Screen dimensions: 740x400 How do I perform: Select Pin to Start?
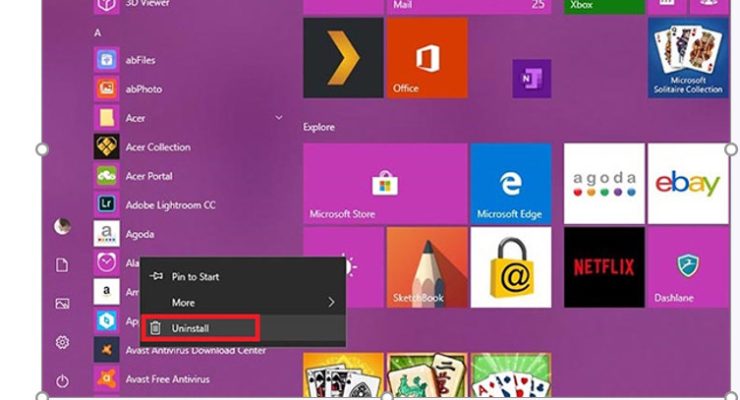[x=243, y=276]
